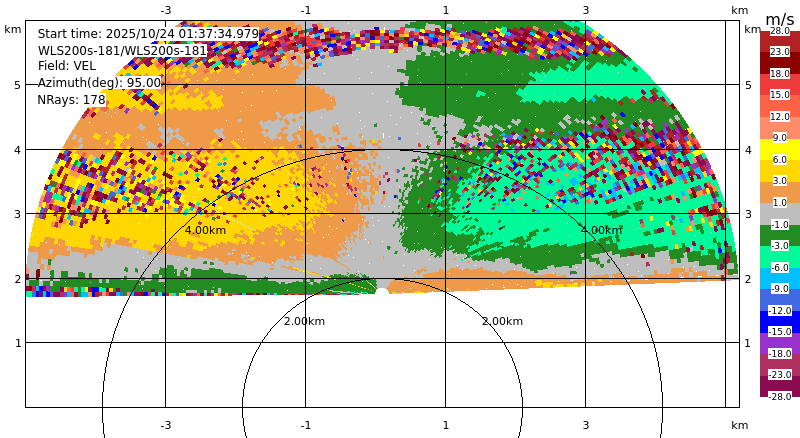Image resolution: width=800 pixels, height=438 pixels.
Task: Click the WLS200s-181/WLS200s-181 instrument label
Action: coord(122,51)
